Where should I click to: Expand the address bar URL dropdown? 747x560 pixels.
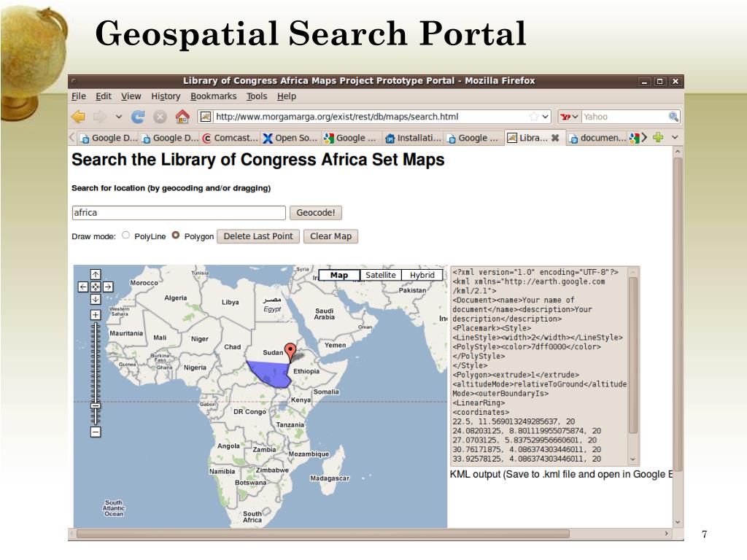click(x=546, y=117)
